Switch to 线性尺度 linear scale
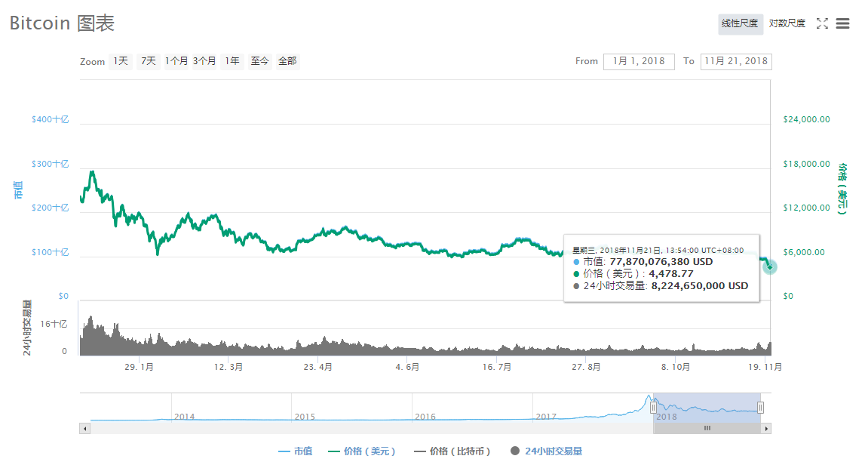Screen dimensions: 868x462 [x=740, y=23]
